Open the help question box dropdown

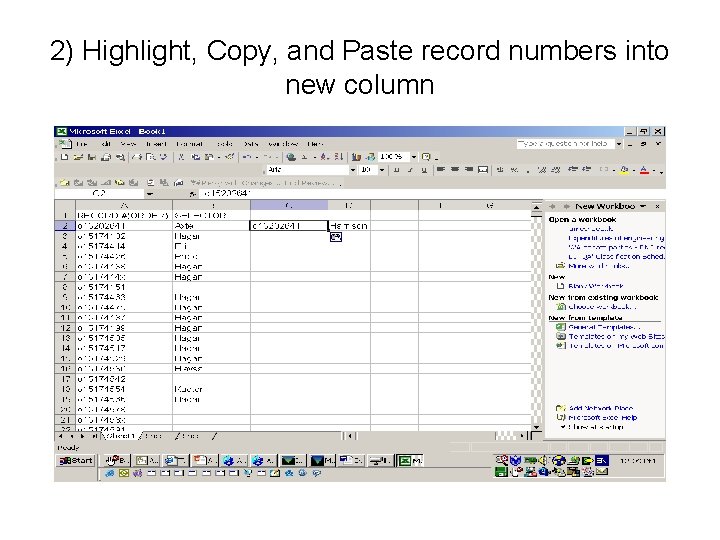[619, 144]
